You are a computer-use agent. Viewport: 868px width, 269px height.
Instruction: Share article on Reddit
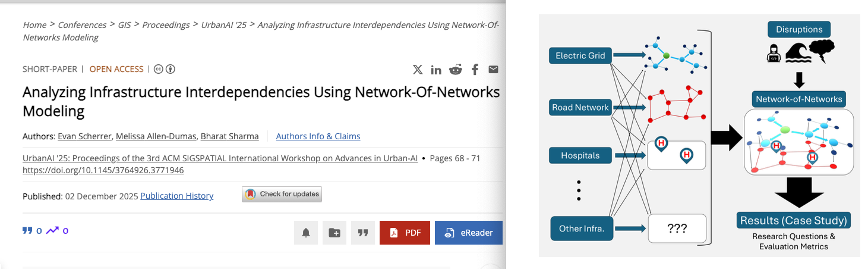(x=456, y=70)
